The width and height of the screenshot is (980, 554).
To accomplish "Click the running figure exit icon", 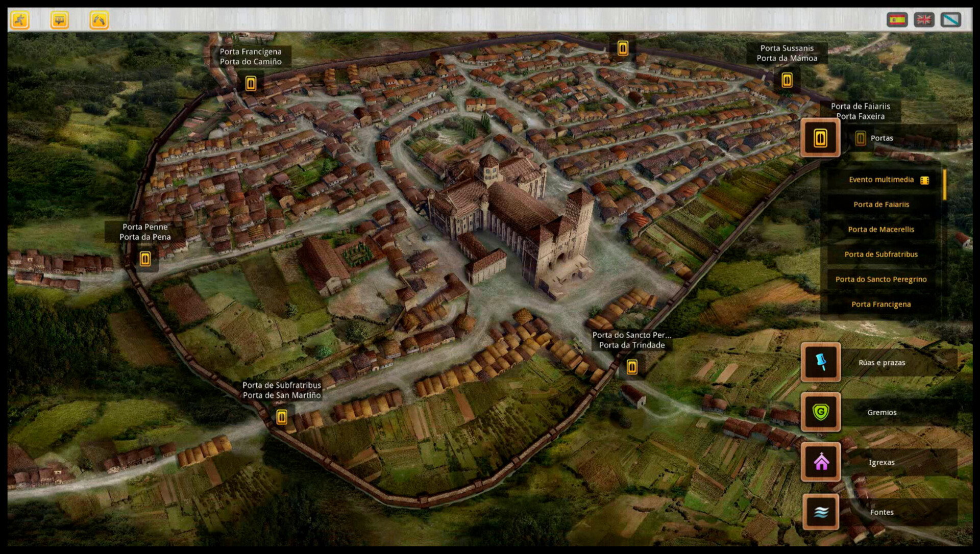I will coord(20,20).
